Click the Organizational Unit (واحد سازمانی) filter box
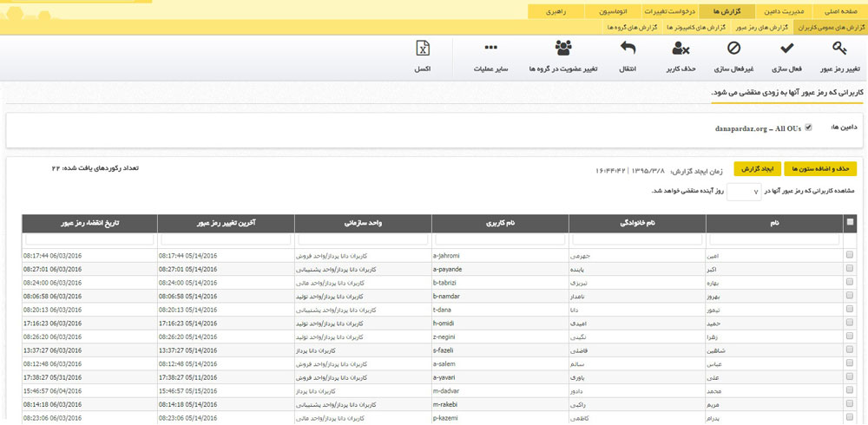This screenshot has height=425, width=868. 363,239
